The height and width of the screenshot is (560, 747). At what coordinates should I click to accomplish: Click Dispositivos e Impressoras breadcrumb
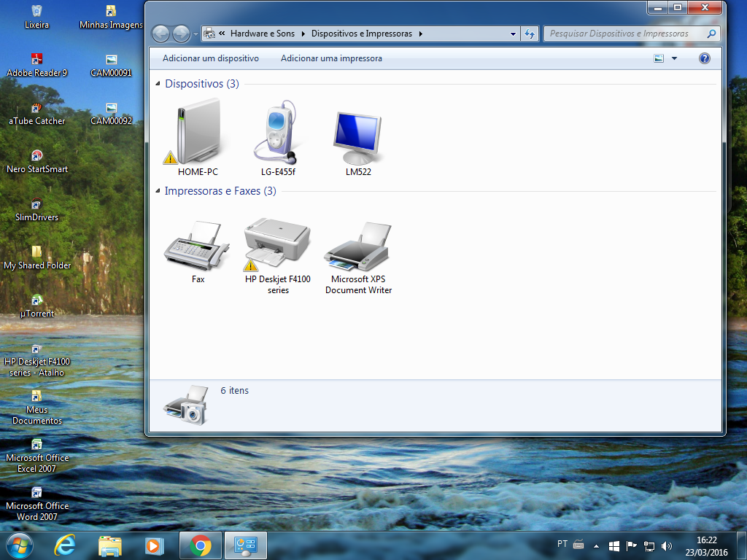click(x=362, y=34)
